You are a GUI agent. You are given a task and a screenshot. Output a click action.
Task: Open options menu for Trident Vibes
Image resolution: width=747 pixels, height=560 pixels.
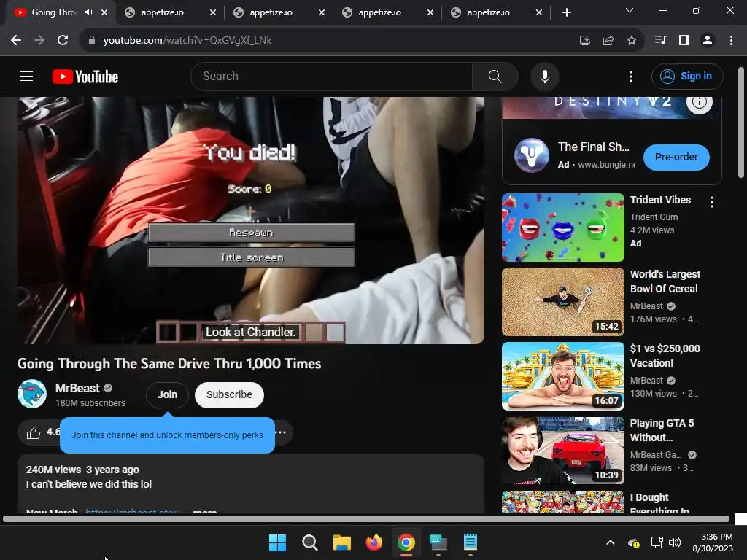(x=712, y=202)
